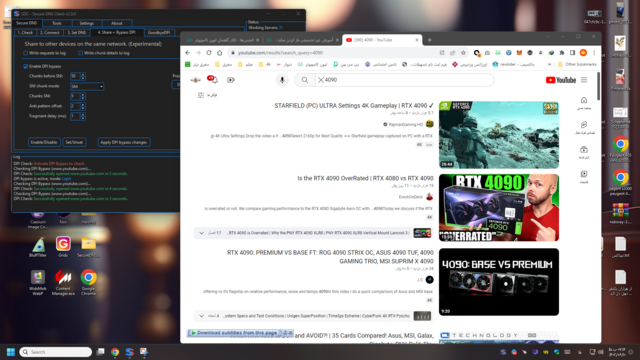Expand chapters under the Premium vs Base video
The image size is (640, 360).
(201, 316)
